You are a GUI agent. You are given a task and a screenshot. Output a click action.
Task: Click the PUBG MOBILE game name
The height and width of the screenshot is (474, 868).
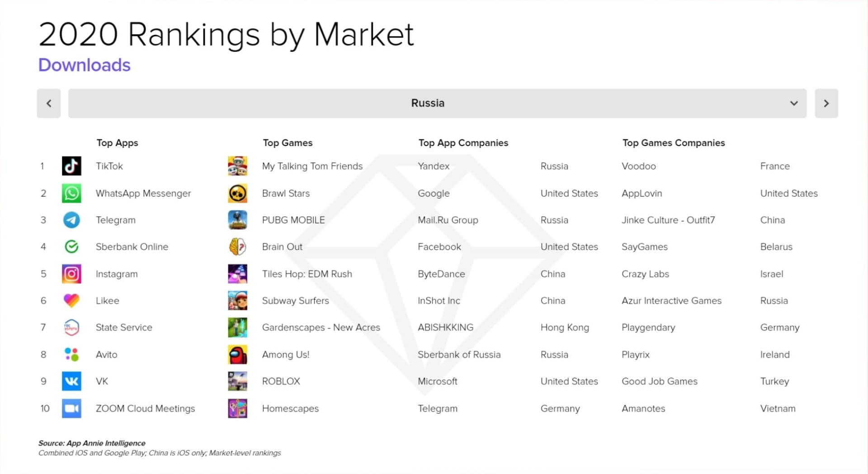coord(293,220)
